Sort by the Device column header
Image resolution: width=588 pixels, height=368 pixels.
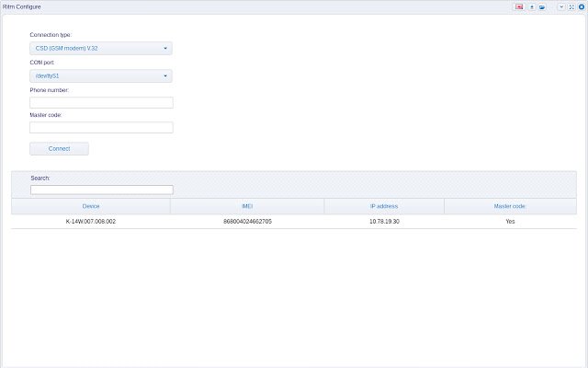(x=91, y=206)
